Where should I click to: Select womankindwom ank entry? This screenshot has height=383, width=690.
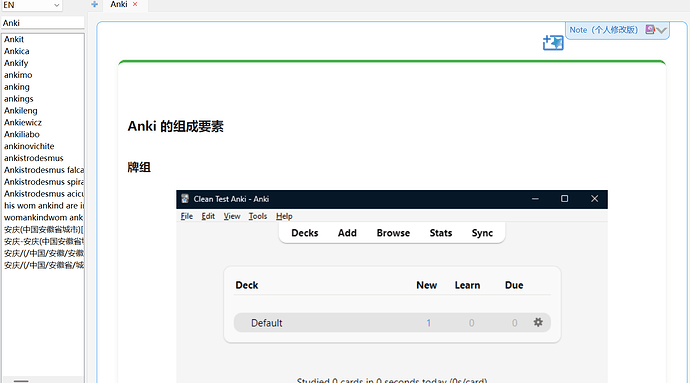tap(44, 217)
